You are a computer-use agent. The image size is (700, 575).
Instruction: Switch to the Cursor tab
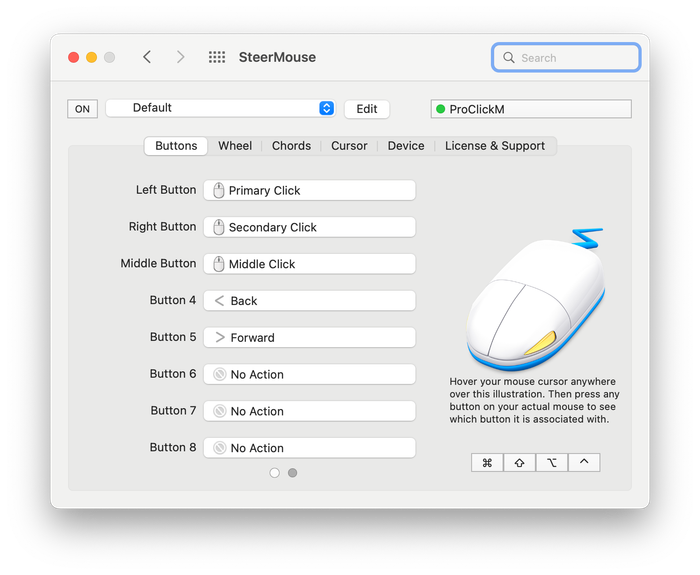tap(349, 146)
